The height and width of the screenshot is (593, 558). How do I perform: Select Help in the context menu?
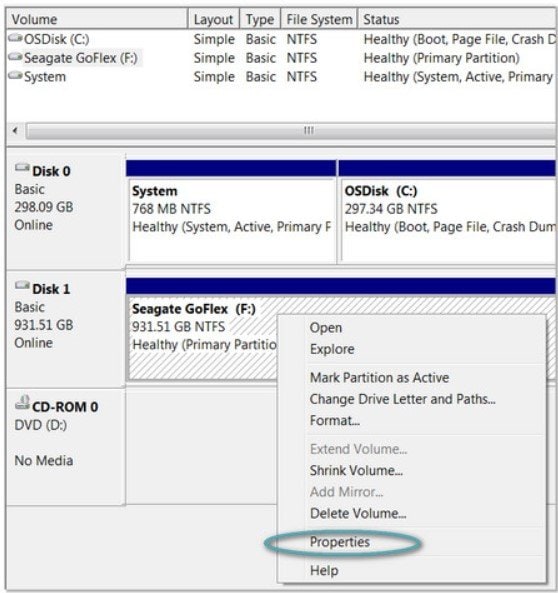324,570
